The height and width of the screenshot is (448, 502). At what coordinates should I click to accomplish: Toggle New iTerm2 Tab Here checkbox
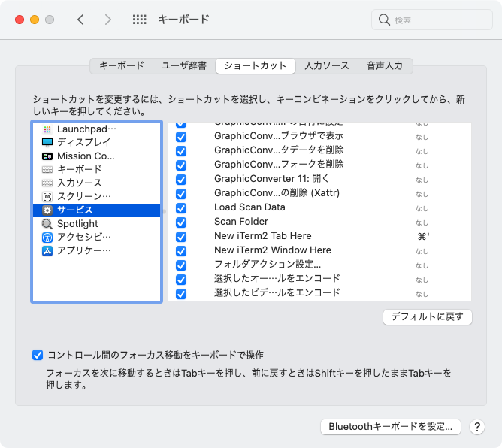(181, 237)
